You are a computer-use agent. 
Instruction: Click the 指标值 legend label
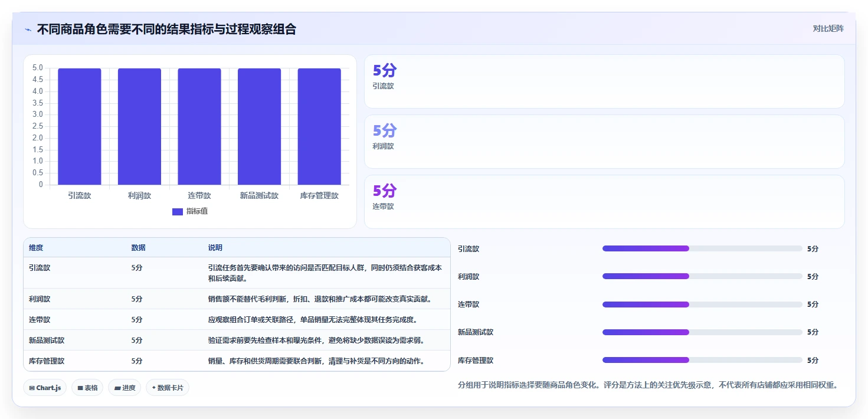(197, 211)
